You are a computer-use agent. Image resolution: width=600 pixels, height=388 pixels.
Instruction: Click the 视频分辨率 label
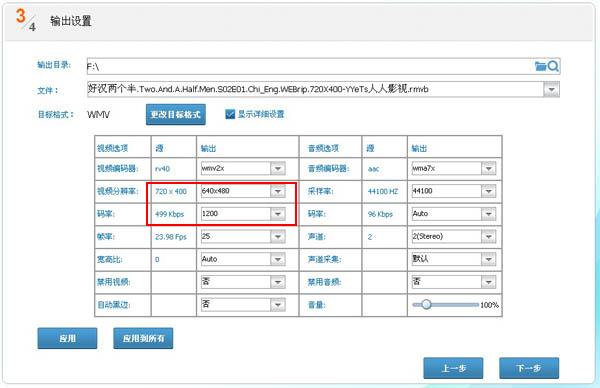pyautogui.click(x=118, y=191)
